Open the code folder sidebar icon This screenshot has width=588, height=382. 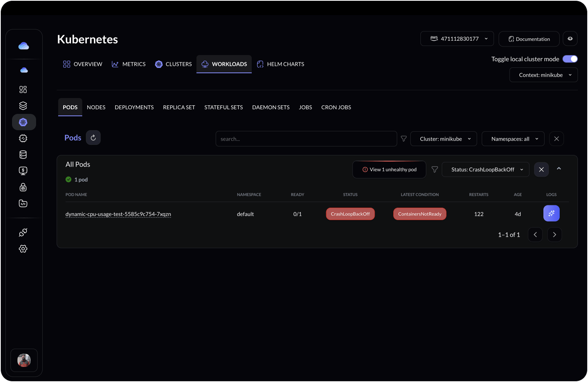[23, 203]
